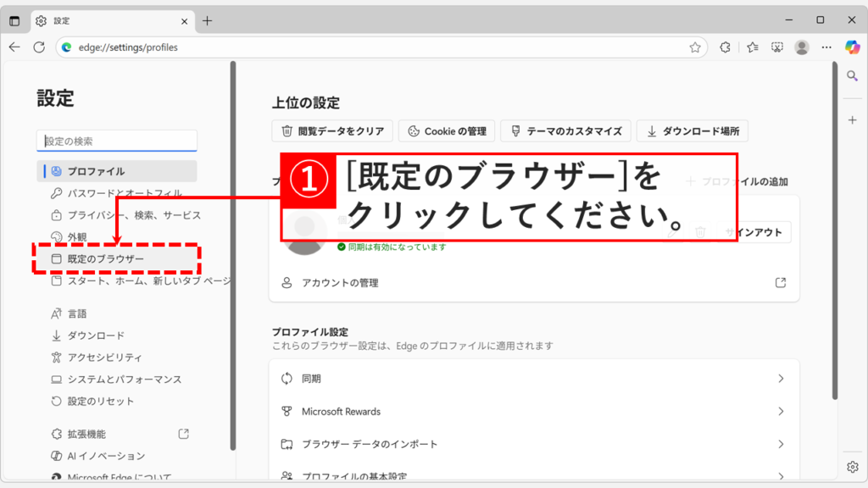Click the サインアウト button
This screenshot has height=488, width=868.
[x=759, y=232]
